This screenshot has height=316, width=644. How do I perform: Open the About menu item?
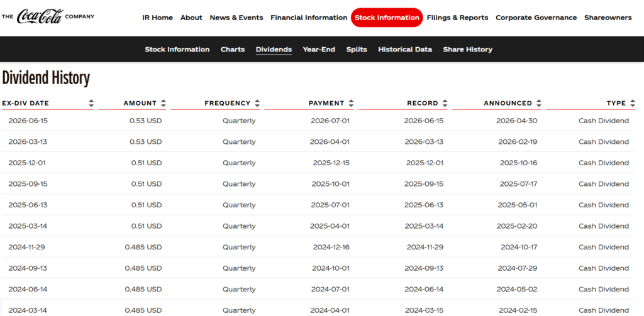[191, 18]
